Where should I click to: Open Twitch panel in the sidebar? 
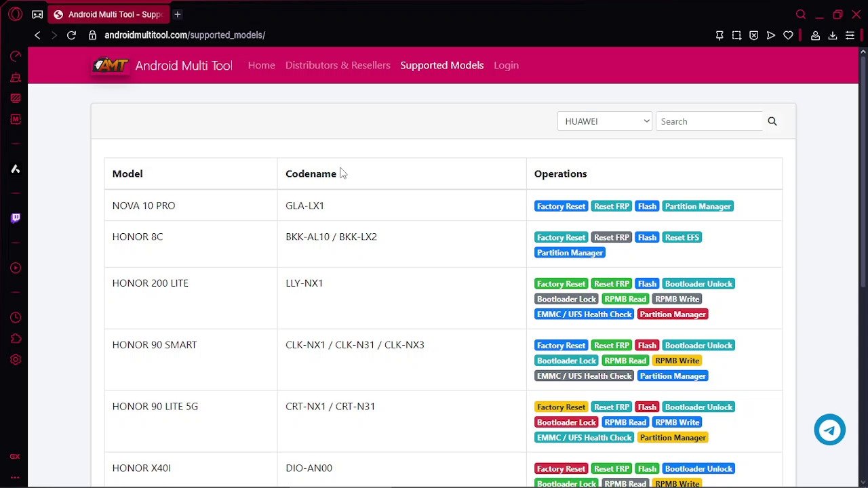click(15, 218)
